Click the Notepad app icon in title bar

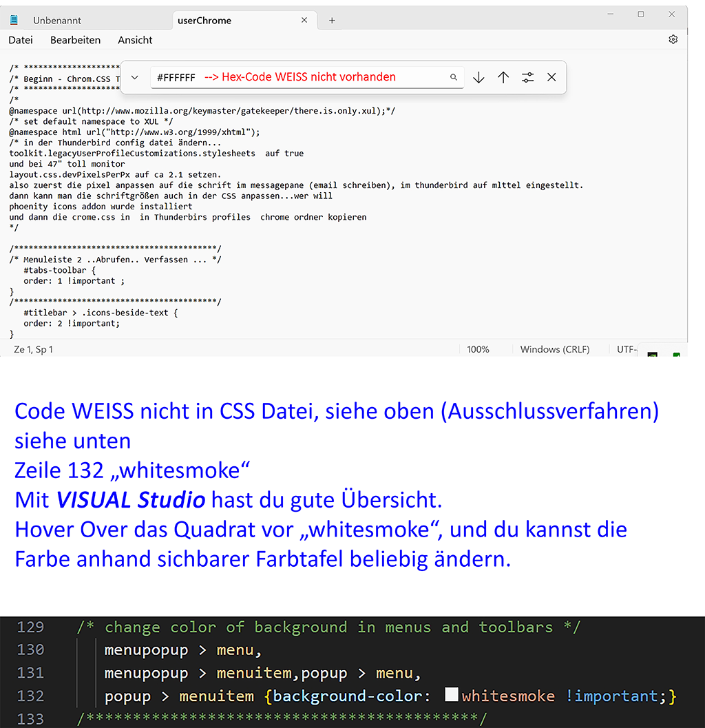coord(14,20)
